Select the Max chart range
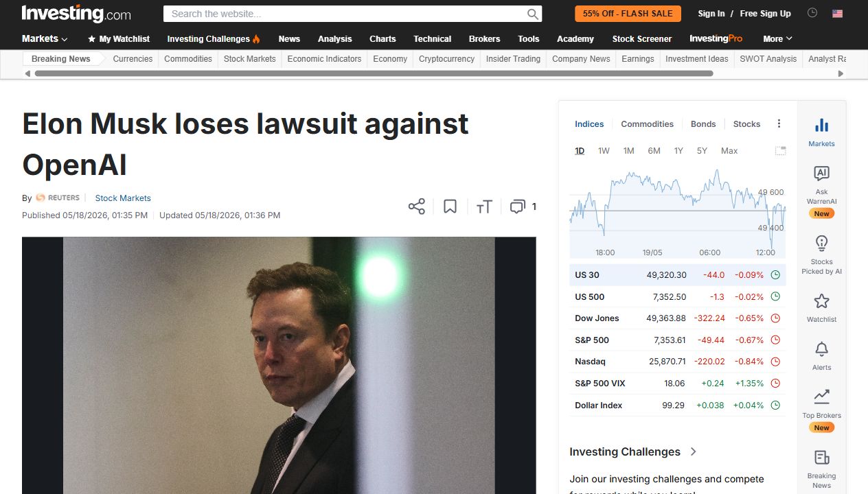868x494 pixels. (729, 151)
